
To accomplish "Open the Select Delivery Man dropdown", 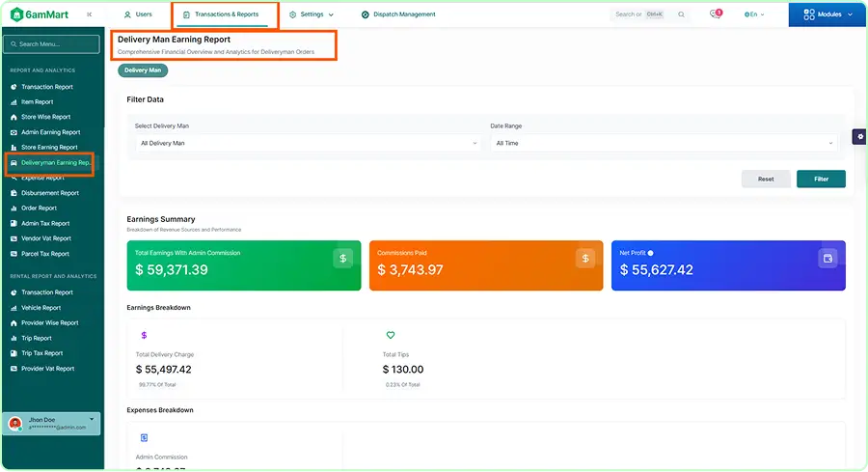I will (308, 144).
